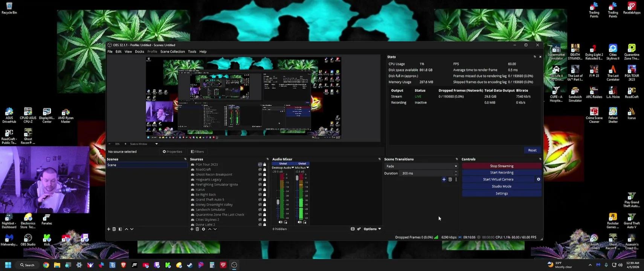The height and width of the screenshot is (271, 644).
Task: Toggle lock on Cities Skylines 2 source
Action: (x=265, y=220)
